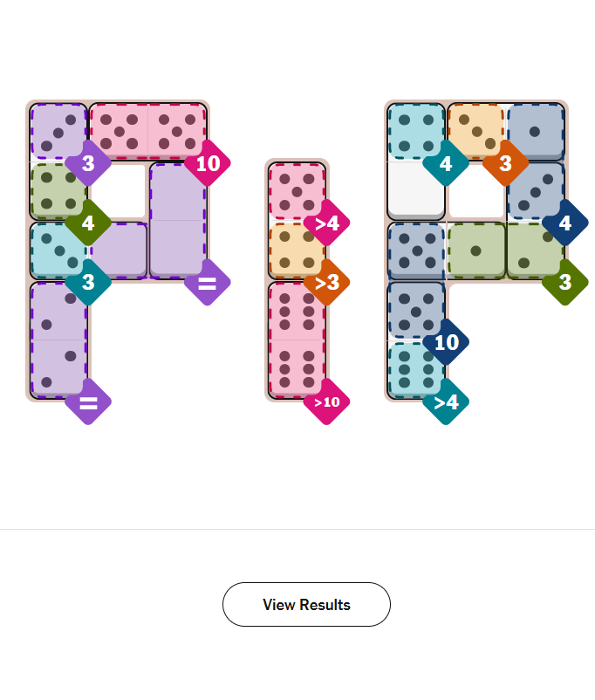This screenshot has width=595, height=700.
Task: Click the green die showing four pips
Action: [58, 190]
